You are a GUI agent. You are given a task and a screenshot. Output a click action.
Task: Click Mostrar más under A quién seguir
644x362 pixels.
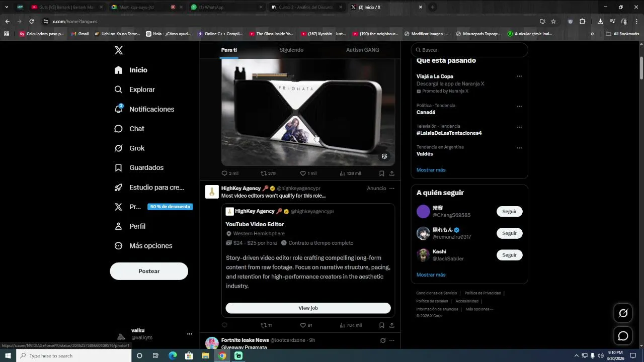click(x=431, y=275)
